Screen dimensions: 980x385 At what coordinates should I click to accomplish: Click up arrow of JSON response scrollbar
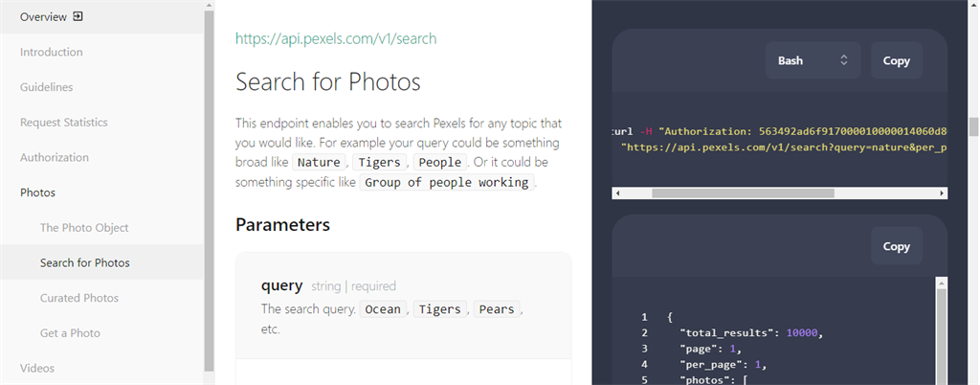[943, 283]
